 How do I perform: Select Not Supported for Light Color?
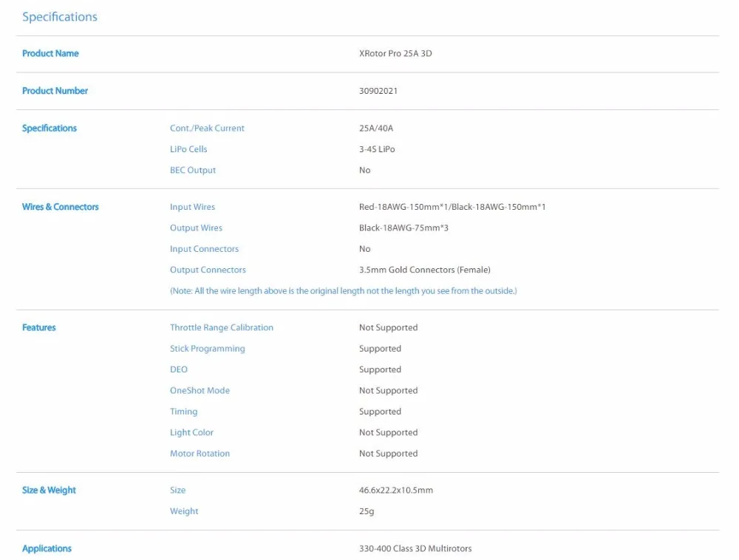point(389,432)
